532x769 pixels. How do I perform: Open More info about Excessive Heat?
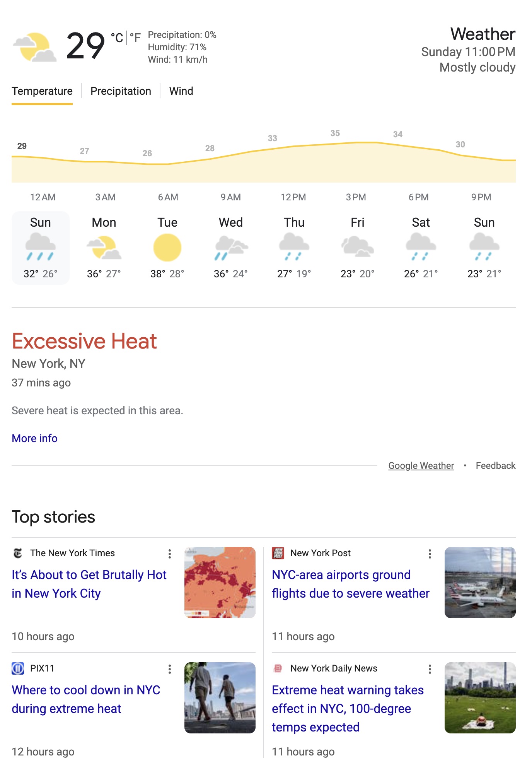pyautogui.click(x=35, y=438)
